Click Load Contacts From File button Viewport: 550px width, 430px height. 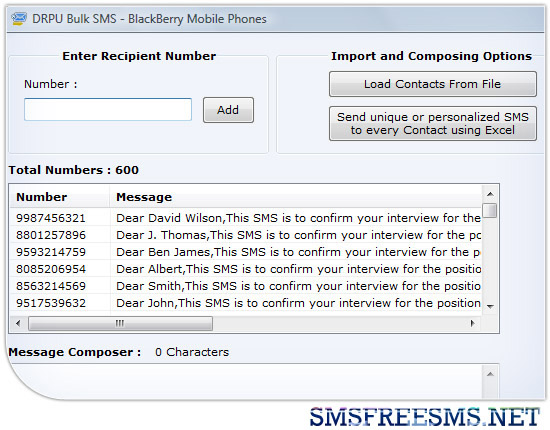pos(432,84)
